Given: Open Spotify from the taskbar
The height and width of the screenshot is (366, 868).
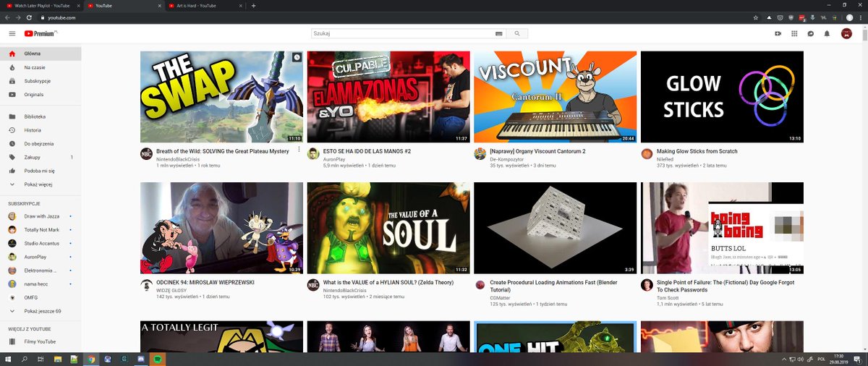Looking at the screenshot, I should coord(158,359).
